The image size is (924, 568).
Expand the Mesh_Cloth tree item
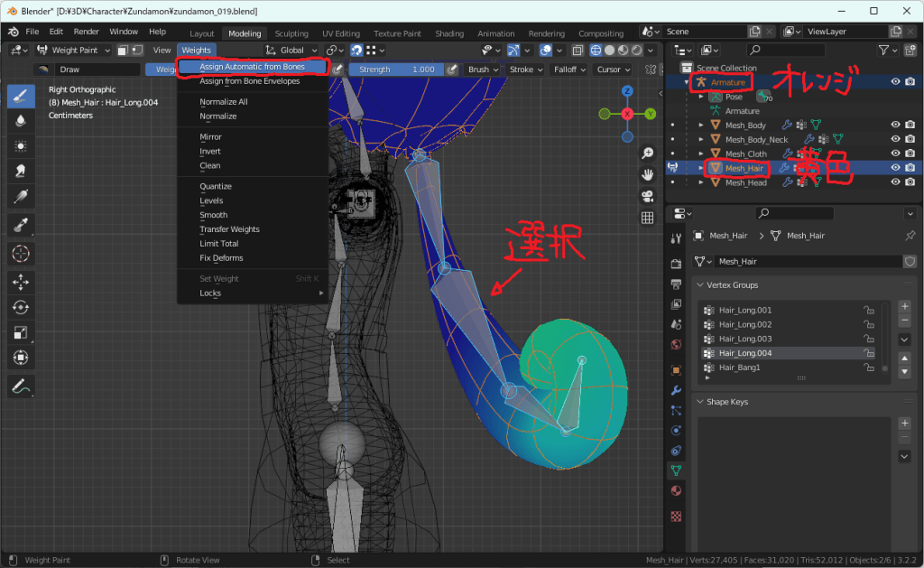(701, 154)
